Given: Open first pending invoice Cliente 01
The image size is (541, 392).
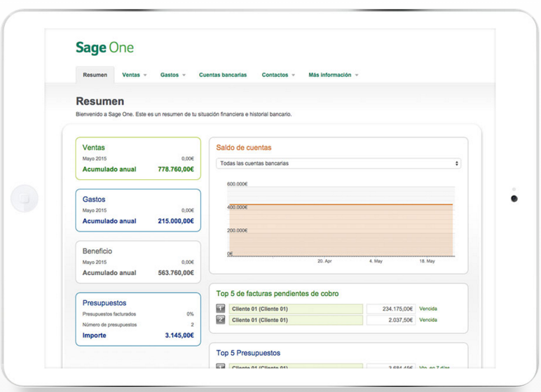Looking at the screenshot, I should pos(296,309).
